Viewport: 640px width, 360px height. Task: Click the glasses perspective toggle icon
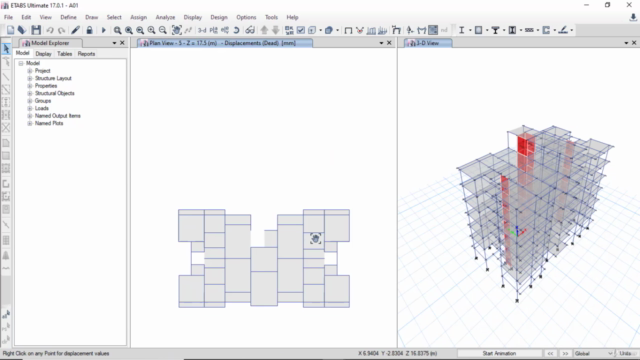tap(250, 30)
